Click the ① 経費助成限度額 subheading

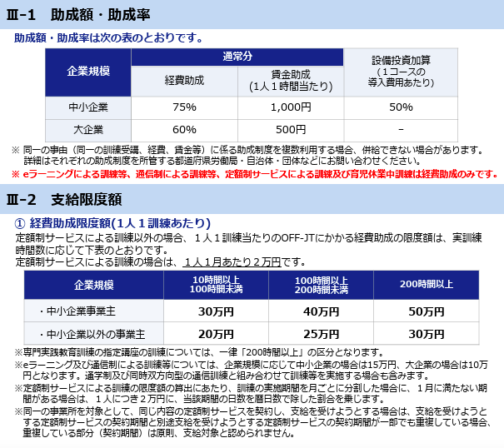point(112,223)
